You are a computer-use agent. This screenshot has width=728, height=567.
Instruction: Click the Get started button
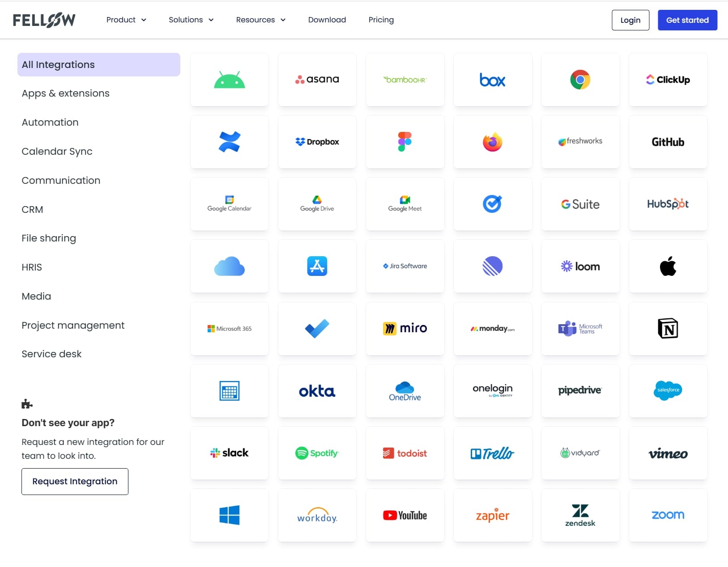(x=687, y=20)
